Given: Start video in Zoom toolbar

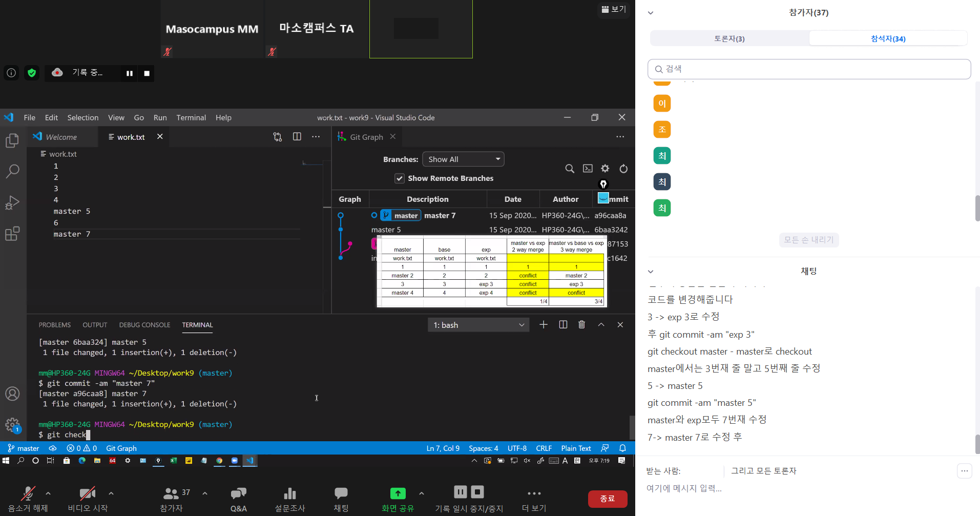Looking at the screenshot, I should click(88, 494).
